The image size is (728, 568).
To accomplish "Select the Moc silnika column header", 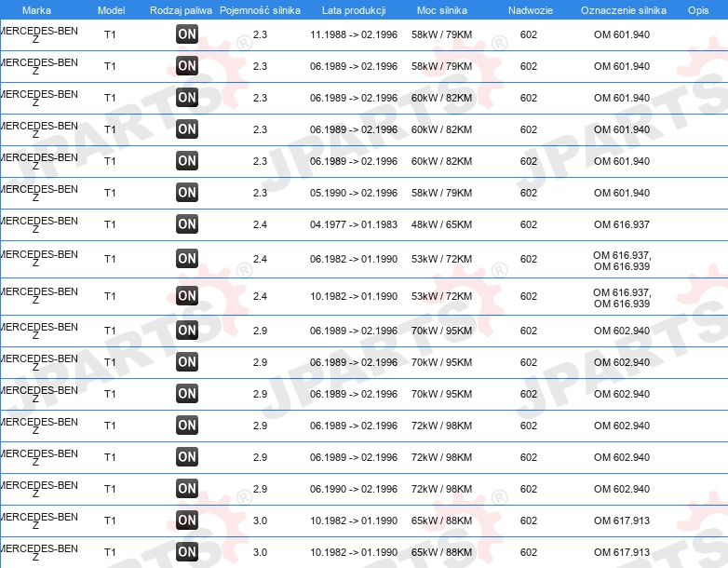I will 442,10.
